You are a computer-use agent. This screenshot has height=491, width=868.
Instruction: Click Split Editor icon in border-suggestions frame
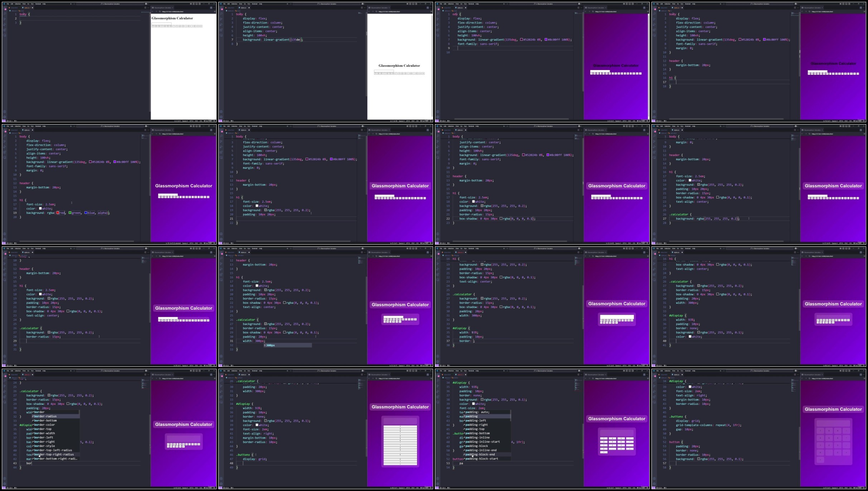coord(145,374)
